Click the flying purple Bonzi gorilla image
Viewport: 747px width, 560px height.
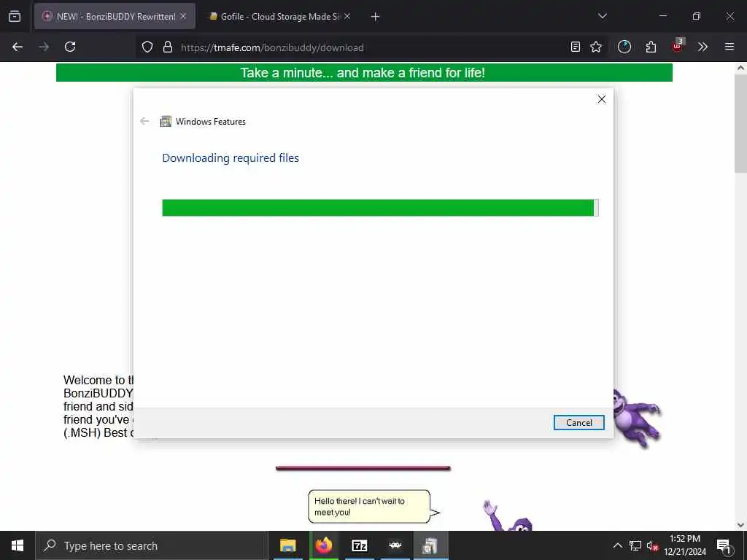[x=636, y=418]
